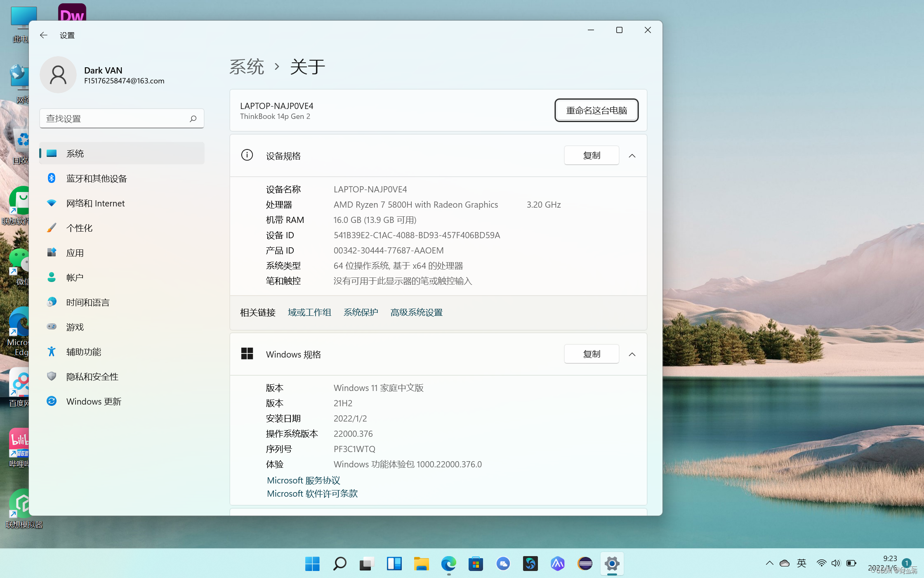Image resolution: width=924 pixels, height=578 pixels.
Task: Go back using the Settings back arrow
Action: point(43,36)
